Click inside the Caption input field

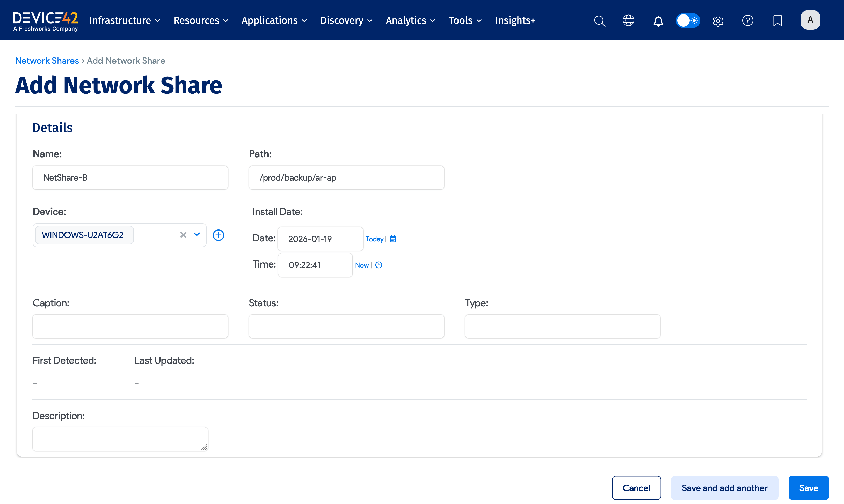[x=130, y=326]
